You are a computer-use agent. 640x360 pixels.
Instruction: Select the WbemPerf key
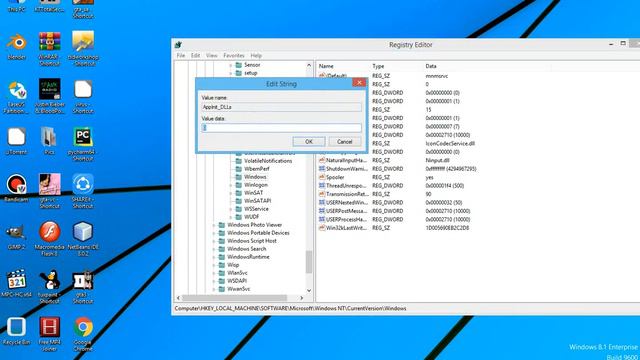[x=257, y=169]
